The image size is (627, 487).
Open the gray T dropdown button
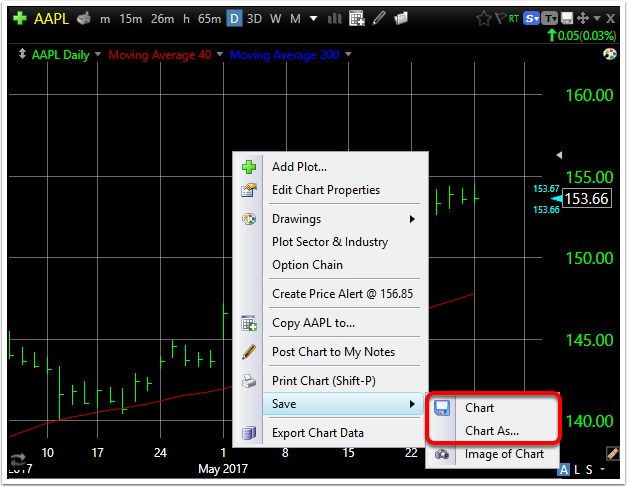pos(550,18)
